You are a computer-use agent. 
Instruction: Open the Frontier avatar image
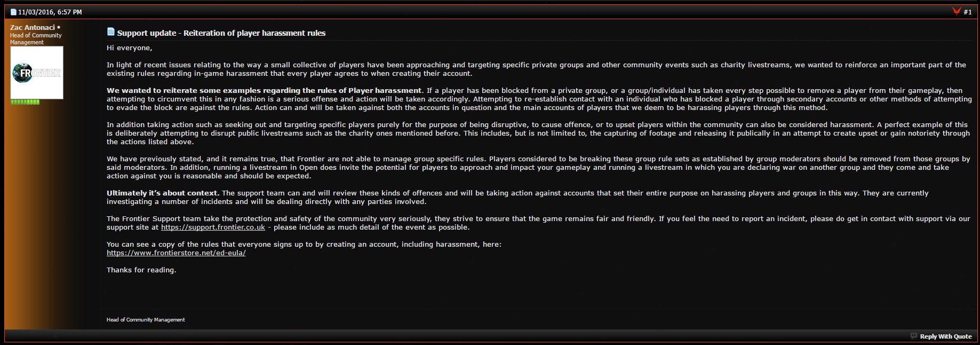(37, 73)
